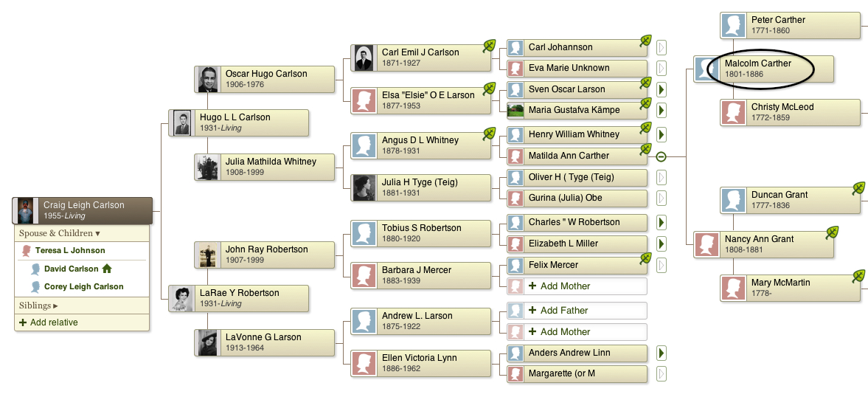The image size is (868, 397).
Task: Expand ancestors of Elizabeth L Miller
Action: click(661, 244)
